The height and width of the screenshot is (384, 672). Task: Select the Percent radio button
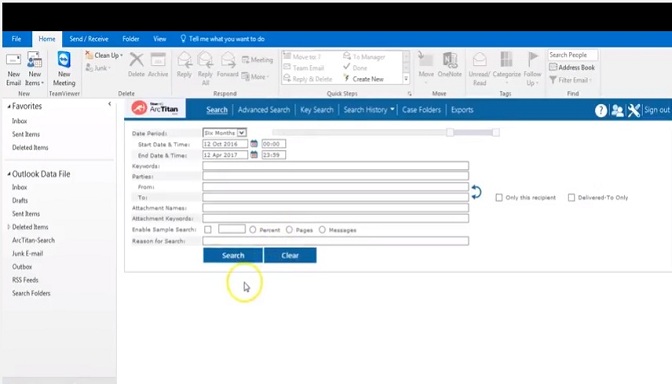coord(253,230)
